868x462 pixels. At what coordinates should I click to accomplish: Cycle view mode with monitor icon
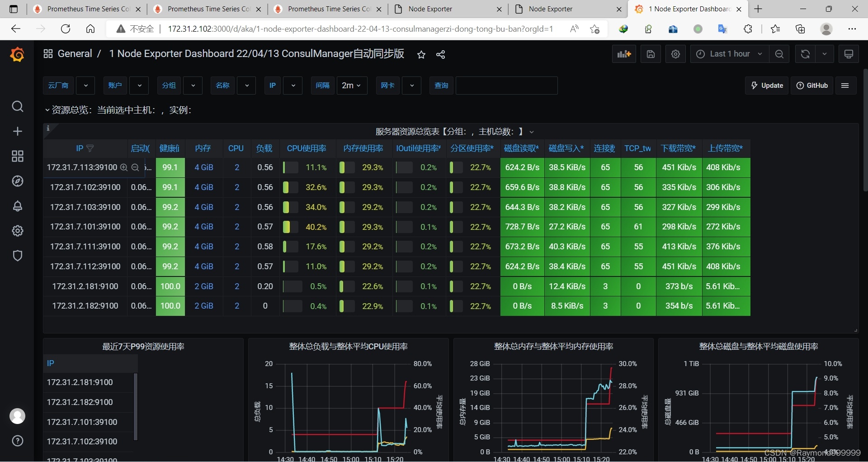coord(849,54)
